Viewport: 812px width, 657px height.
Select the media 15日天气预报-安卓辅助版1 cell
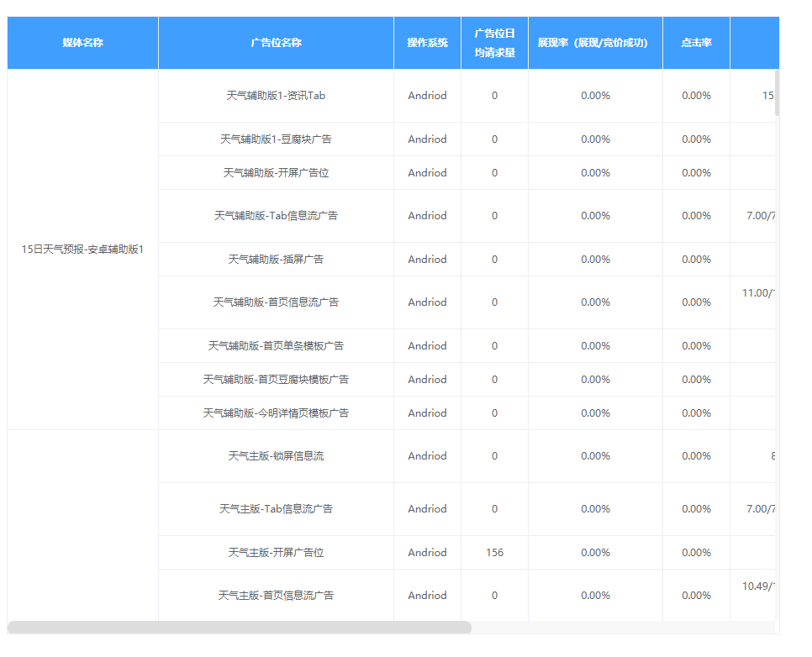tap(82, 248)
